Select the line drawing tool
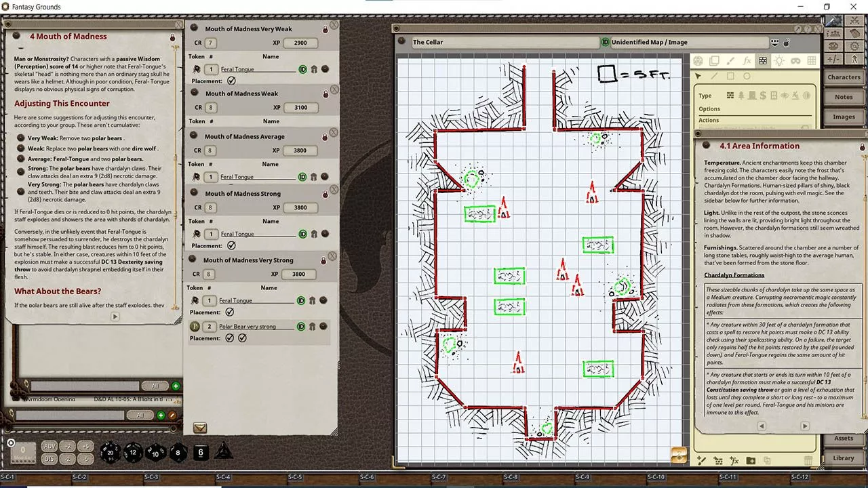The image size is (868, 488). [x=715, y=77]
